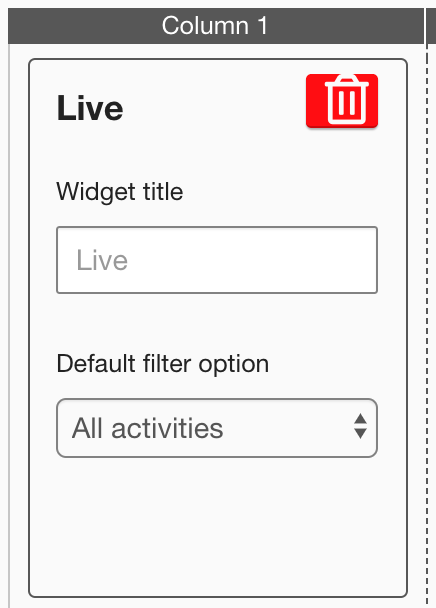Click the left edge line of Column 1

click(x=9, y=326)
